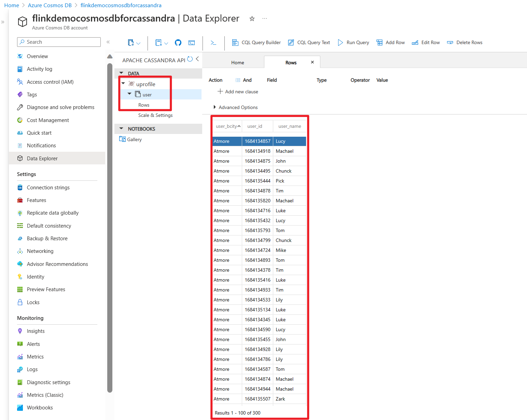The image size is (527, 420).
Task: Collapse the DATA section
Action: (121, 73)
